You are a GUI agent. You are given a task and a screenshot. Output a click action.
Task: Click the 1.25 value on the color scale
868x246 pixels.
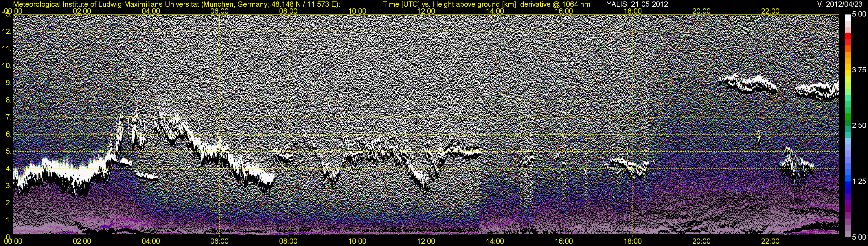[x=859, y=181]
